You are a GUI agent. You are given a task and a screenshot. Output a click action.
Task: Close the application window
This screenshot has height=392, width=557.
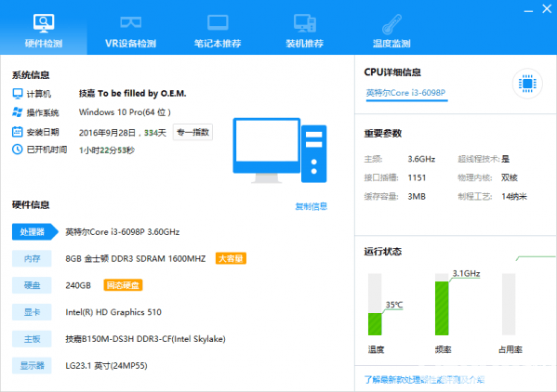point(547,8)
